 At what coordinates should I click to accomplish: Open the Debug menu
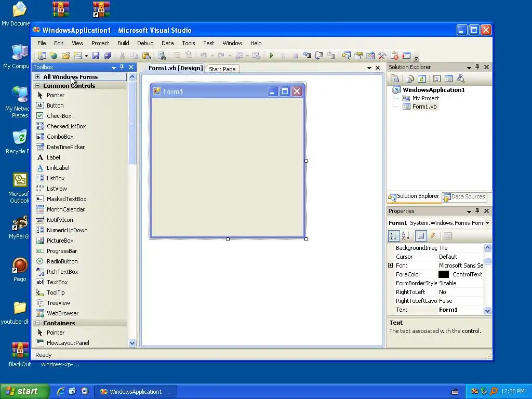tap(145, 43)
